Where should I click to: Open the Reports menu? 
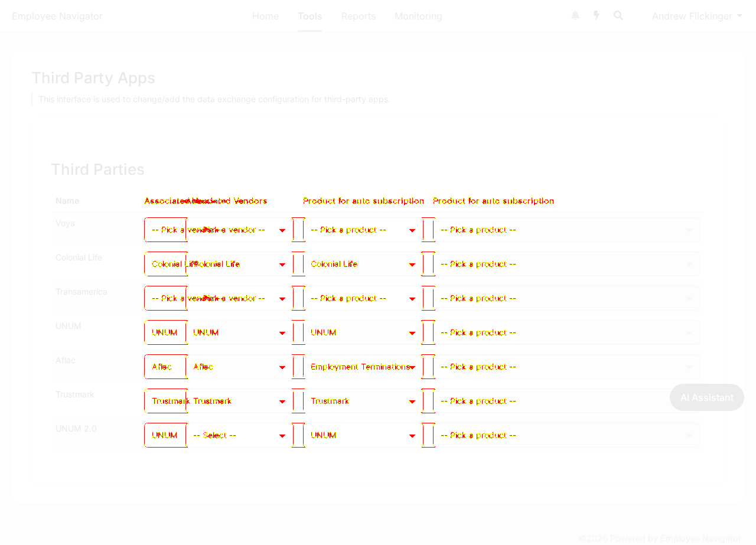pyautogui.click(x=359, y=16)
